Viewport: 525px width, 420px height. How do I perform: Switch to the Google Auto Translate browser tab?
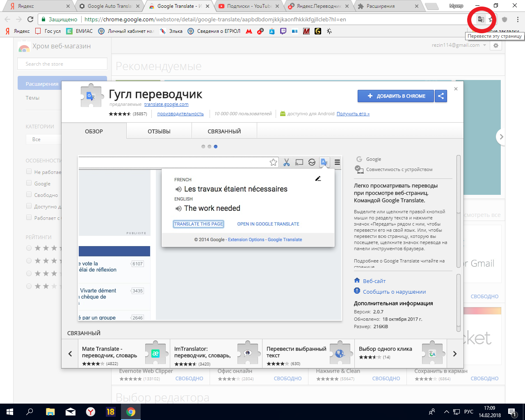[109, 6]
